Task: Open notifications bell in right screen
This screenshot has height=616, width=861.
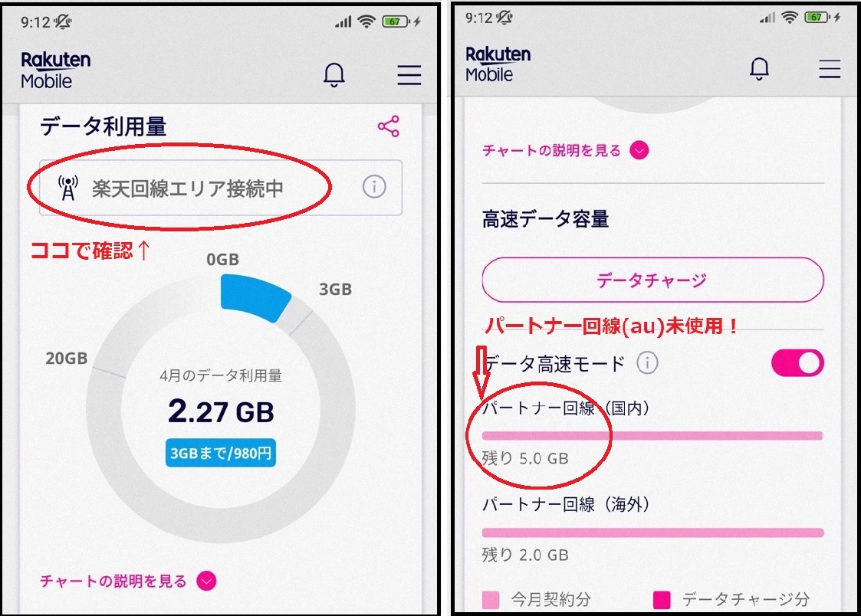Action: click(760, 68)
